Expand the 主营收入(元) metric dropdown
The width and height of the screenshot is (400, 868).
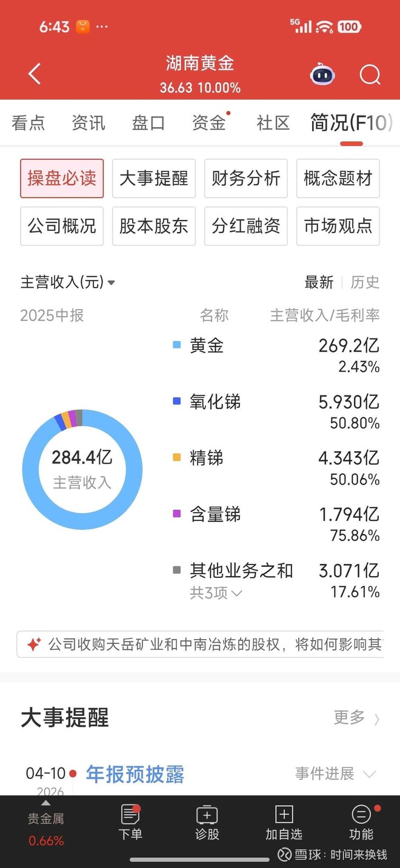point(67,282)
